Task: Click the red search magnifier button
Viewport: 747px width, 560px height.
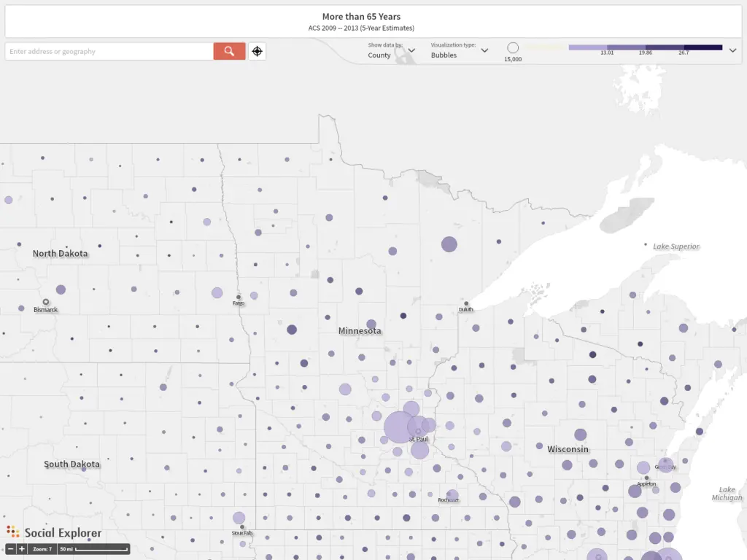Action: pos(229,51)
